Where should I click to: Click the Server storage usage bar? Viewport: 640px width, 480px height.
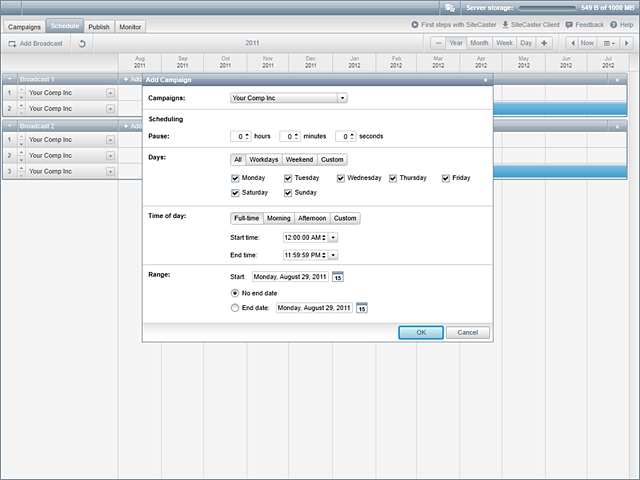[546, 7]
